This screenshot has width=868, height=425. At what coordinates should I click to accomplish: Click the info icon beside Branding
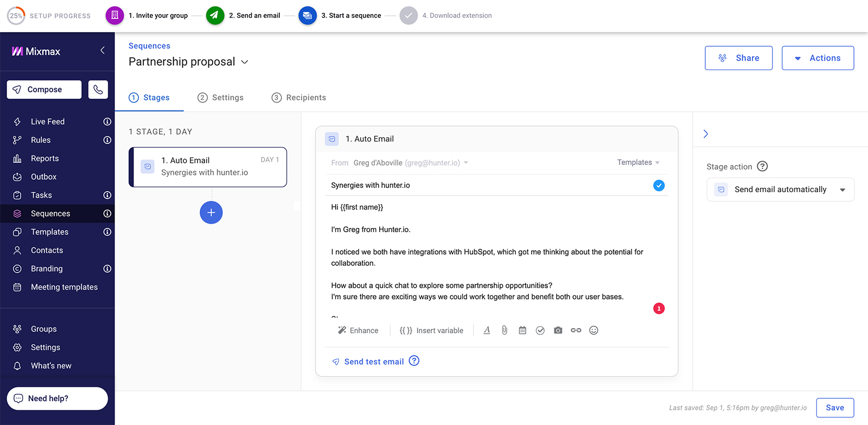click(107, 269)
